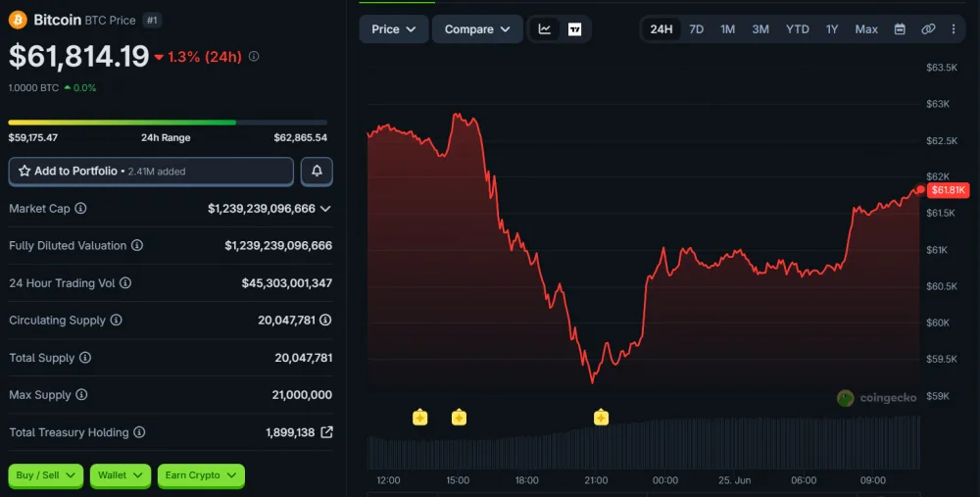Switch to the line chart view icon

(x=544, y=29)
